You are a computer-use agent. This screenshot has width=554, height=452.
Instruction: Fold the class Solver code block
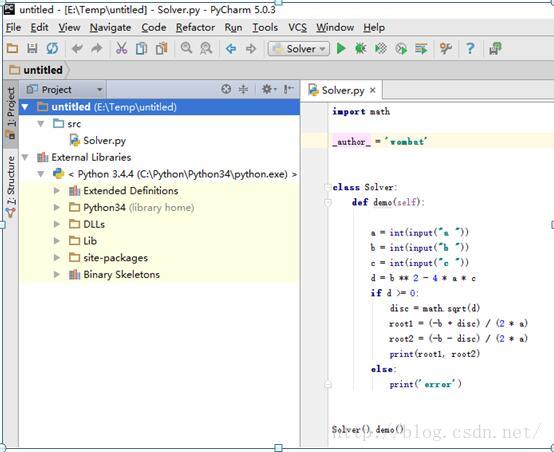click(x=328, y=187)
